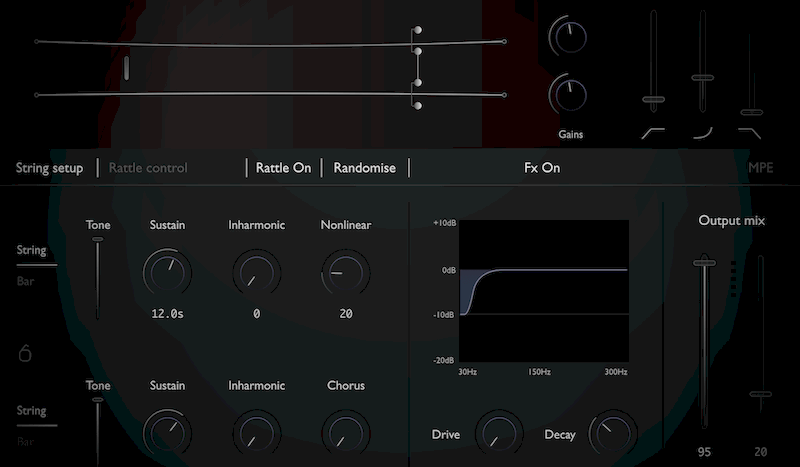The image size is (800, 467).
Task: Click the Nonlinear value 20
Action: tap(346, 314)
